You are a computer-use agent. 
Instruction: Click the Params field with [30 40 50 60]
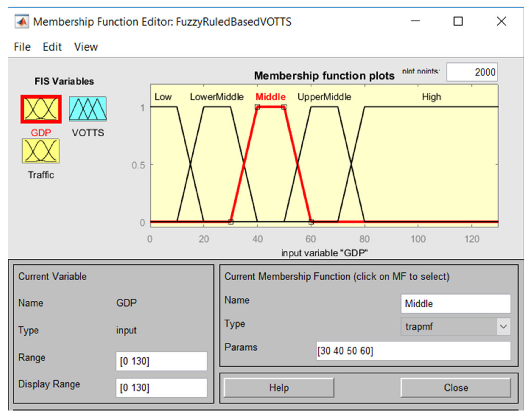(x=413, y=351)
